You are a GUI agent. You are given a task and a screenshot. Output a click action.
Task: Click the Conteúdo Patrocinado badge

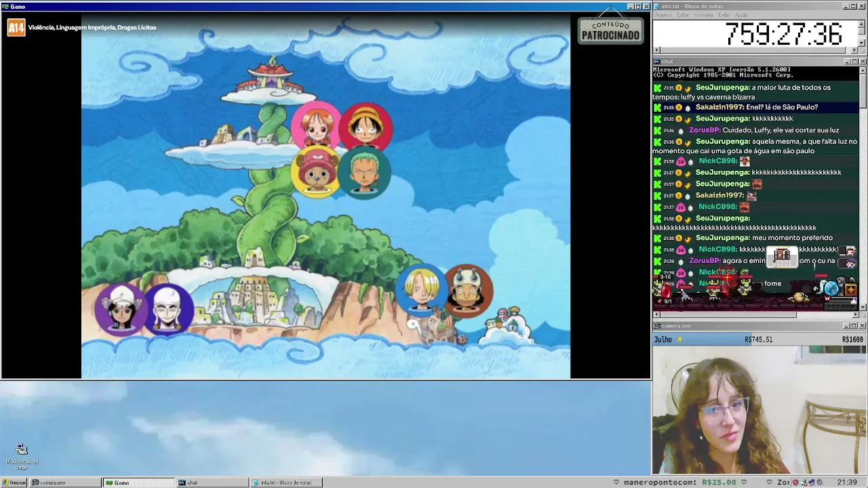click(x=610, y=30)
